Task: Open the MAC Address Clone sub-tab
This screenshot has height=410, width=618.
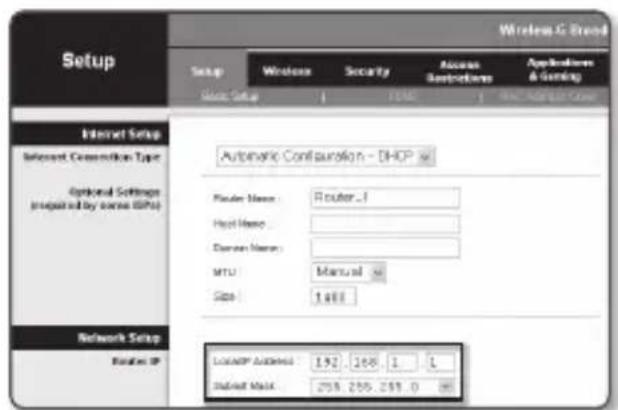Action: (548, 97)
